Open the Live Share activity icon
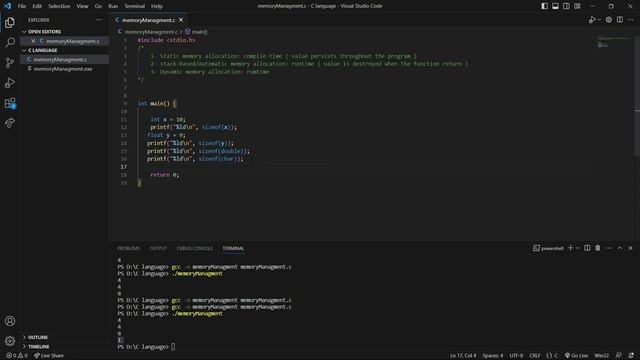The height and width of the screenshot is (360, 640). point(10,122)
